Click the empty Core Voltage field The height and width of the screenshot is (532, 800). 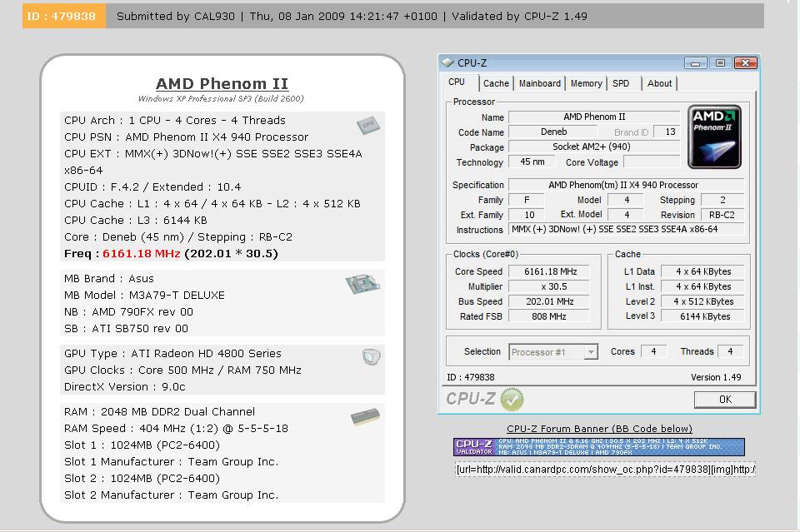[652, 162]
